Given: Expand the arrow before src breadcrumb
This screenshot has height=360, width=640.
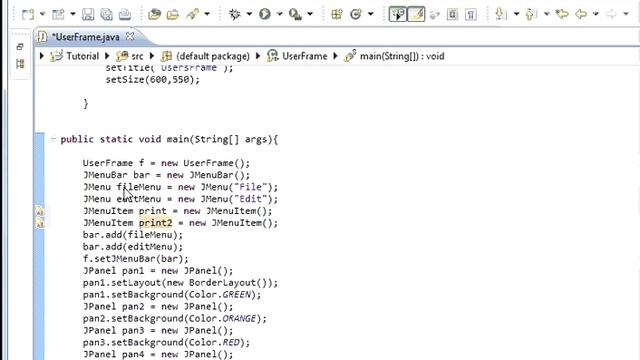Looking at the screenshot, I should (x=107, y=56).
